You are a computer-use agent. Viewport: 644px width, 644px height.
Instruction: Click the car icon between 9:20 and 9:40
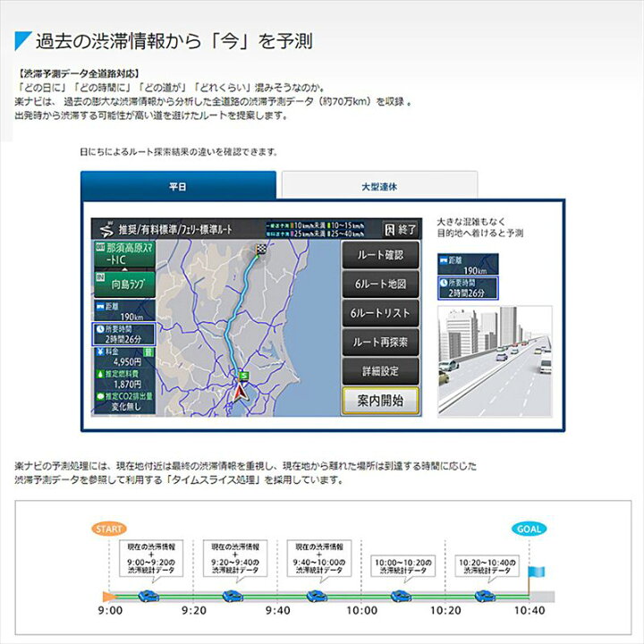233,596
